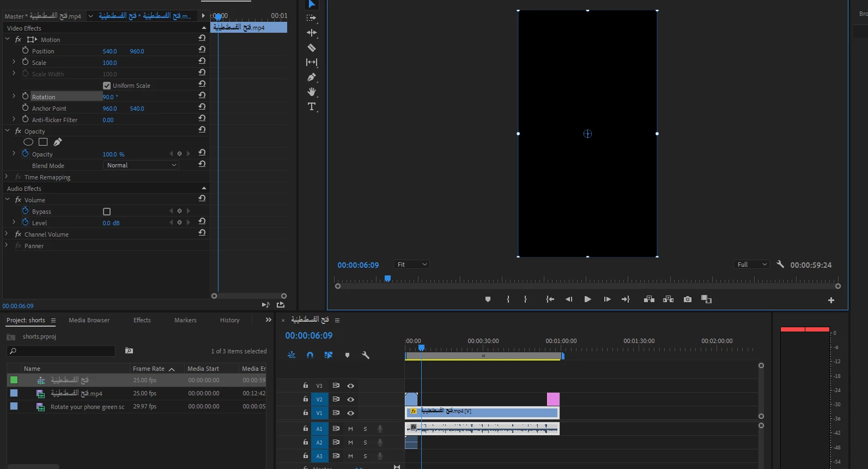Select the Track Select Forward tool
The image size is (868, 469).
pos(312,18)
